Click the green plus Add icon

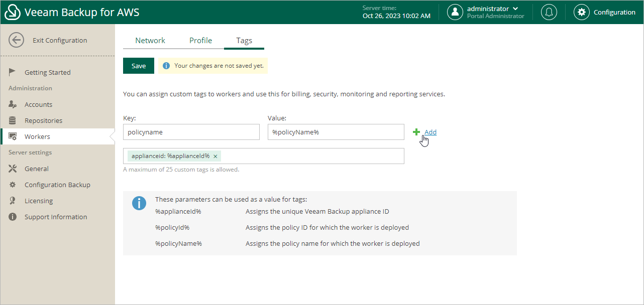pyautogui.click(x=416, y=132)
